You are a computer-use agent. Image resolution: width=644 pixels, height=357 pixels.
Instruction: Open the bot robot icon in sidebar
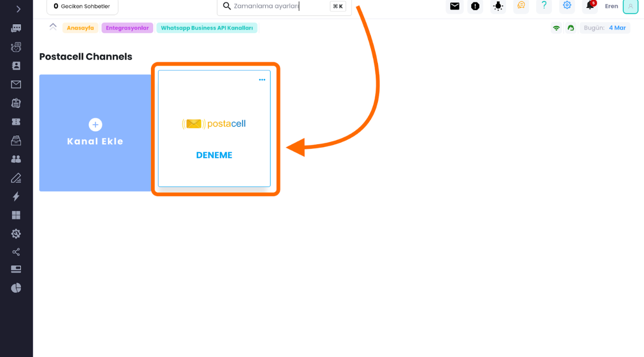point(16,47)
